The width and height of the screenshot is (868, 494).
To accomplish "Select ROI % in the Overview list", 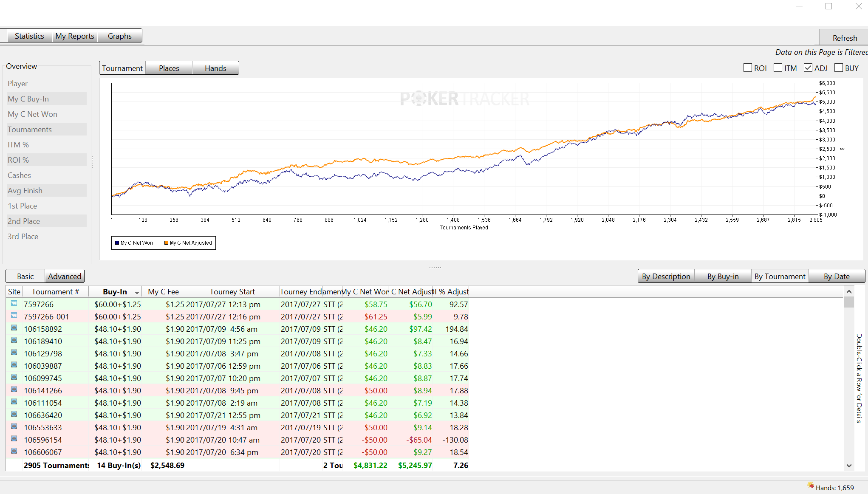I will pos(18,160).
